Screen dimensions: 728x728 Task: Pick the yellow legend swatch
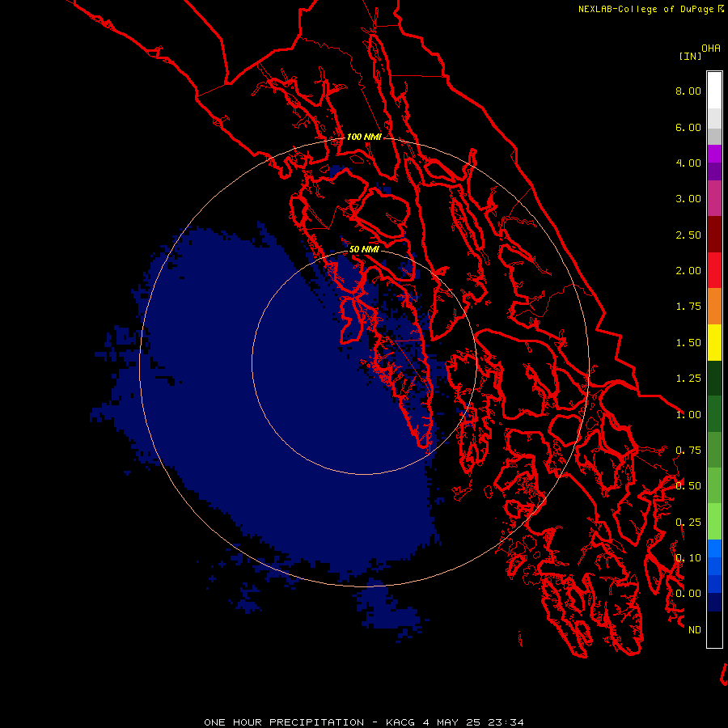tap(714, 342)
